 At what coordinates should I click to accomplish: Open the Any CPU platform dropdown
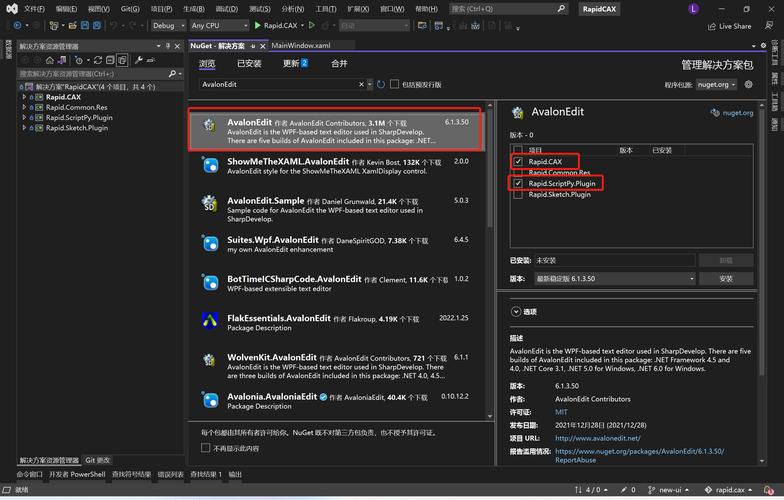[x=220, y=26]
